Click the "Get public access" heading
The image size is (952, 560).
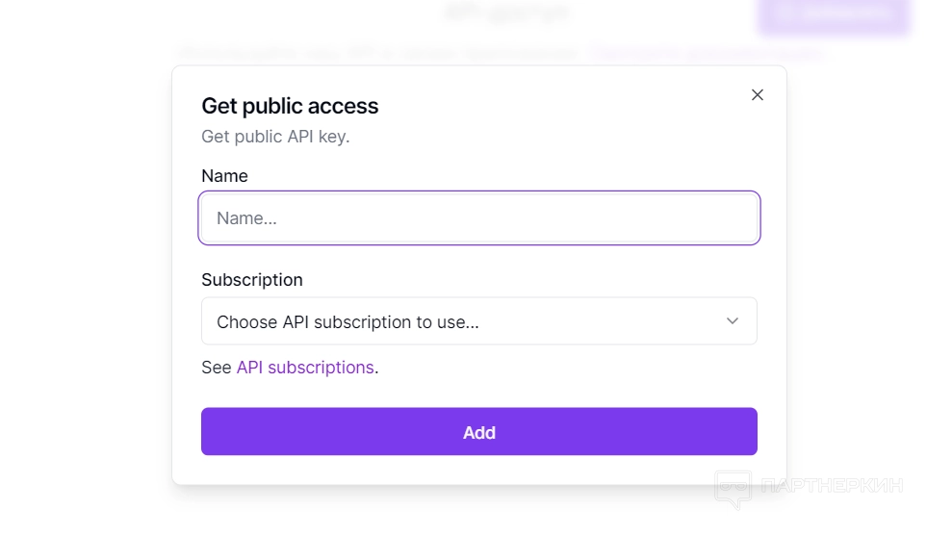[290, 106]
